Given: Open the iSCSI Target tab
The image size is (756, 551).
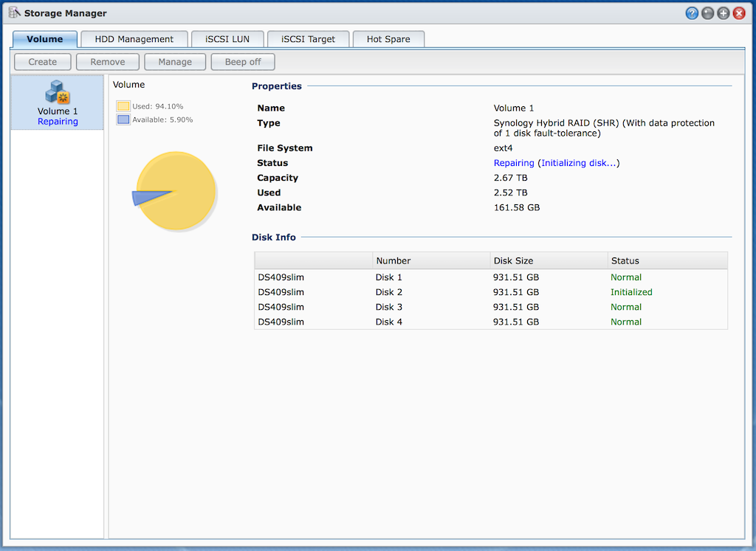Looking at the screenshot, I should 308,39.
